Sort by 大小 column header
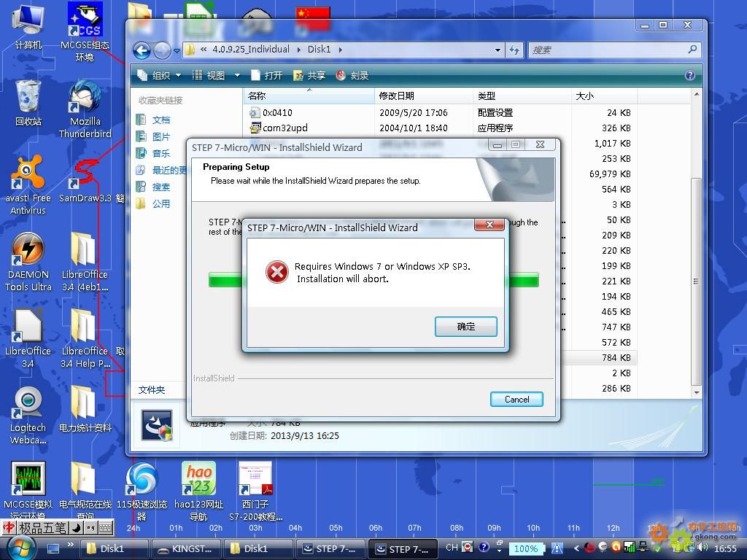747x560 pixels. coord(604,96)
